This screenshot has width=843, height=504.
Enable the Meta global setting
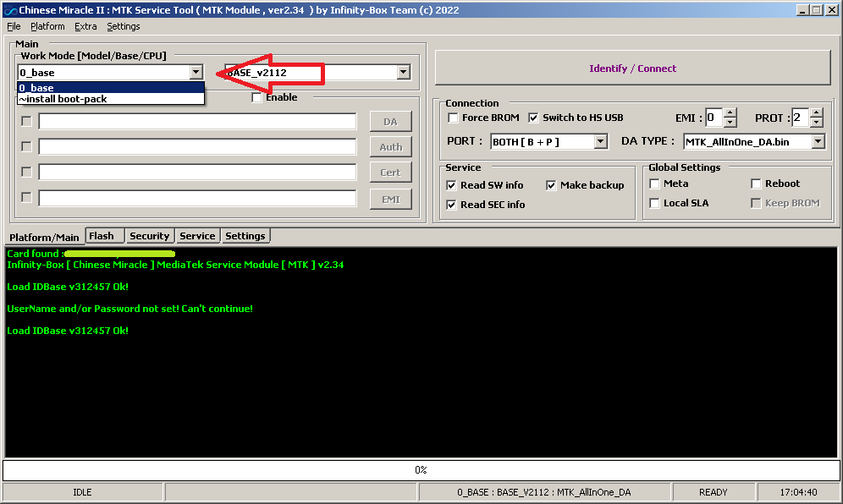click(654, 184)
